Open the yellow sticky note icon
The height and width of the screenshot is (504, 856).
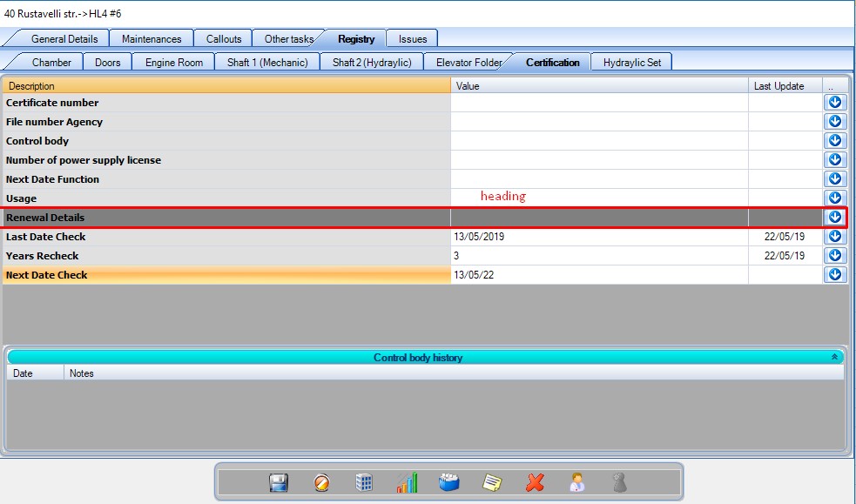coord(492,483)
